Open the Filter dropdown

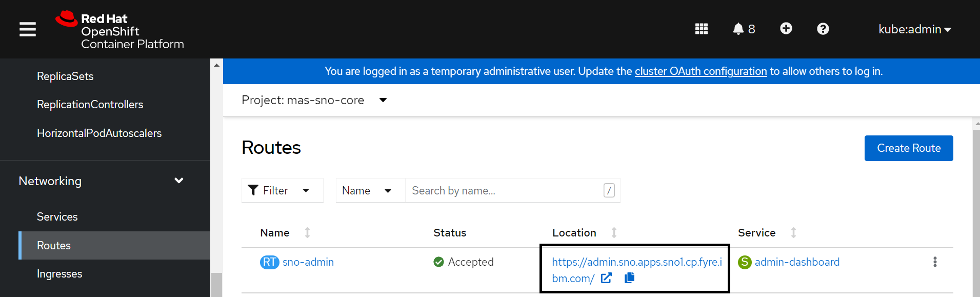[282, 191]
